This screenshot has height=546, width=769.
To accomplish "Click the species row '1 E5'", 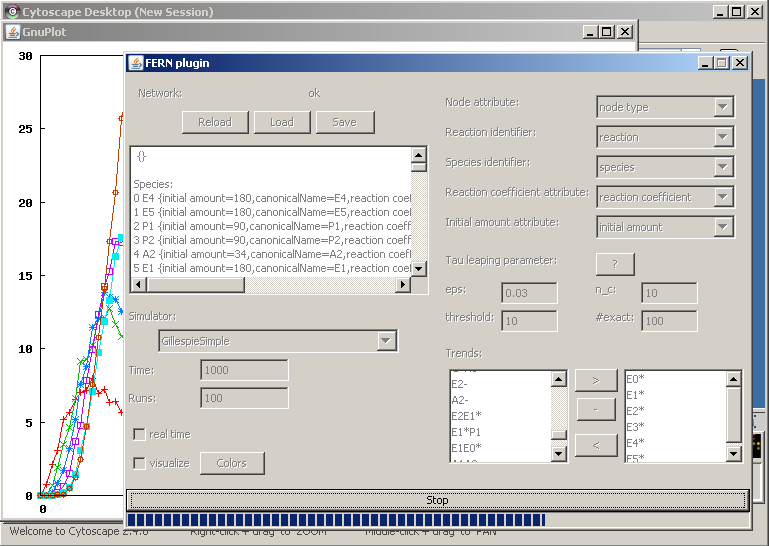I will (272, 212).
